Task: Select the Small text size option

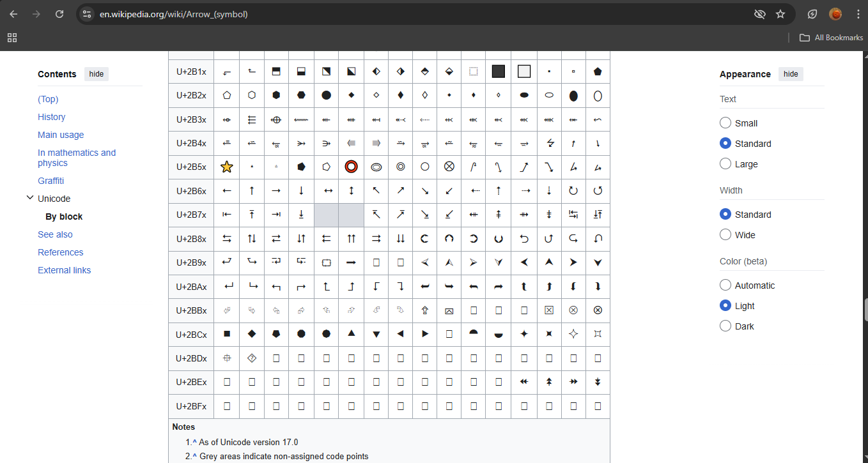Action: coord(725,123)
